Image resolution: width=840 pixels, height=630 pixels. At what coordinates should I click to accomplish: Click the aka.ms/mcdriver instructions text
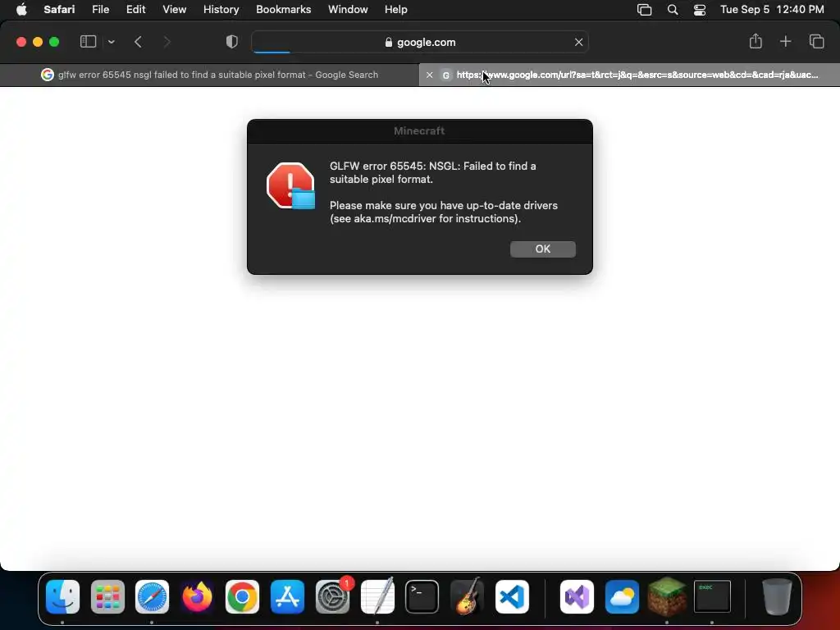[x=444, y=212]
